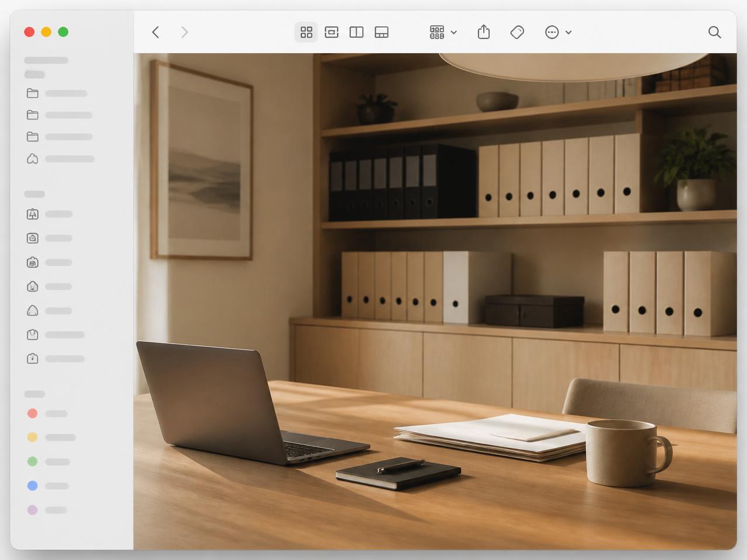Image resolution: width=747 pixels, height=560 pixels.
Task: Open the cloud item below the folders
Action: tap(60, 159)
